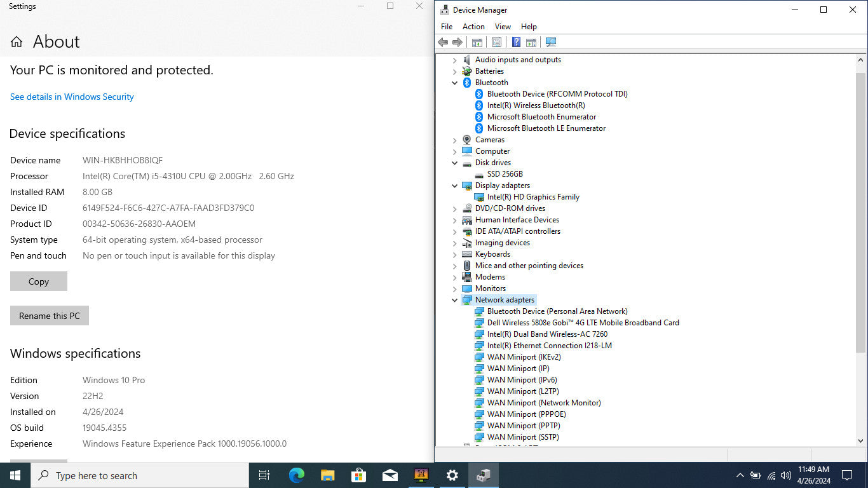Screen dimensions: 868x488
Task: Expand DVD/CD-ROM drives category
Action: (454, 208)
